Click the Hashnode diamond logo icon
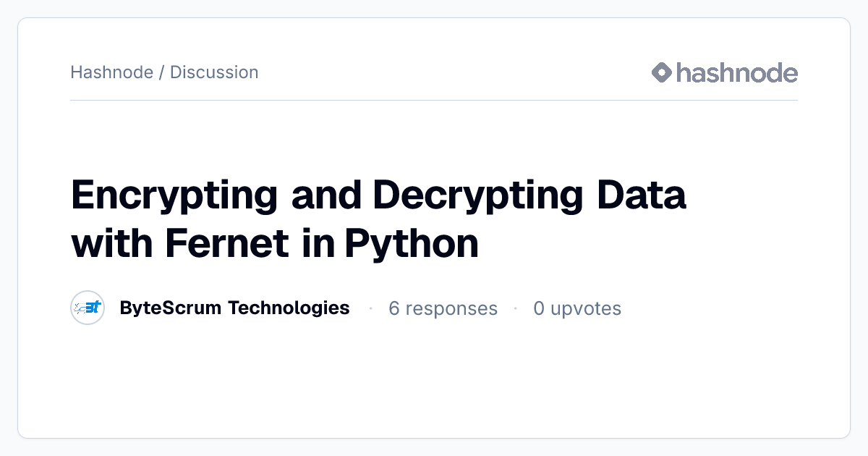The image size is (868, 456). coord(662,72)
